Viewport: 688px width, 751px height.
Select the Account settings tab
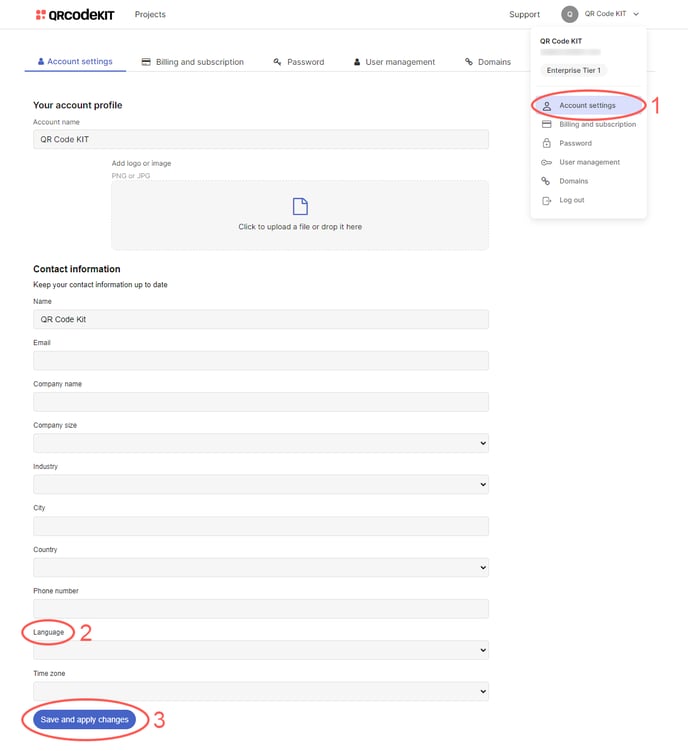pyautogui.click(x=75, y=61)
